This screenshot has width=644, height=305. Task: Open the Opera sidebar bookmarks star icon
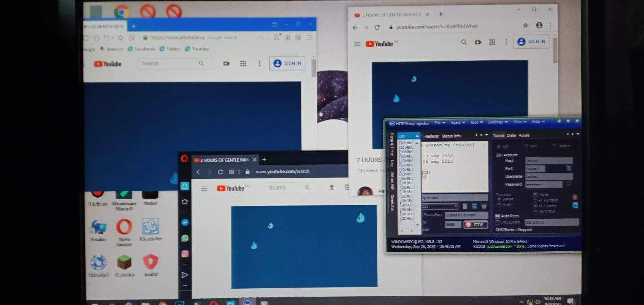pyautogui.click(x=184, y=202)
